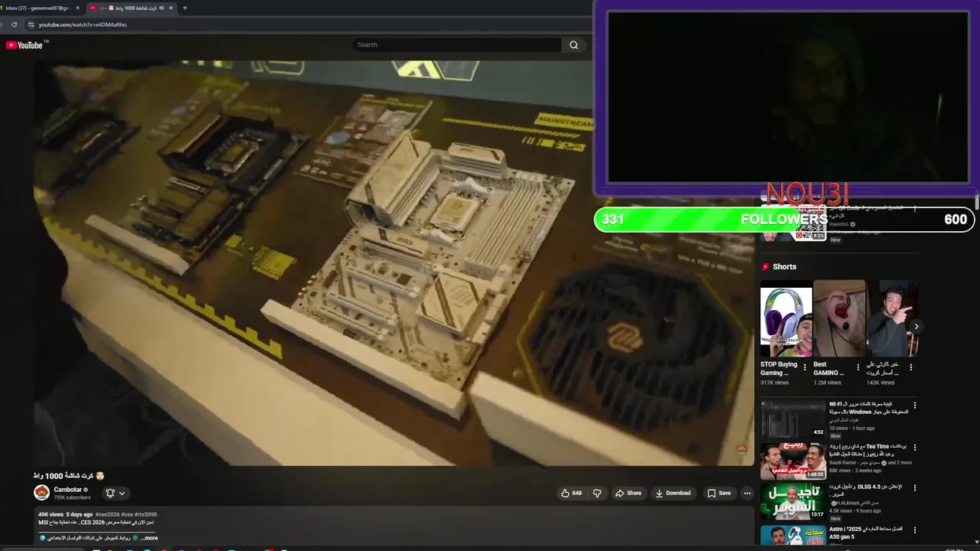Click the 331 followers goal progress bar

click(x=784, y=220)
